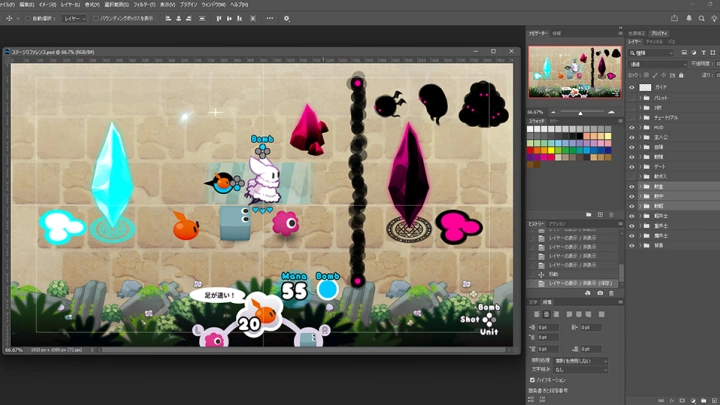Click the gear settings icon in options bar
This screenshot has height=405, width=720.
[x=287, y=18]
